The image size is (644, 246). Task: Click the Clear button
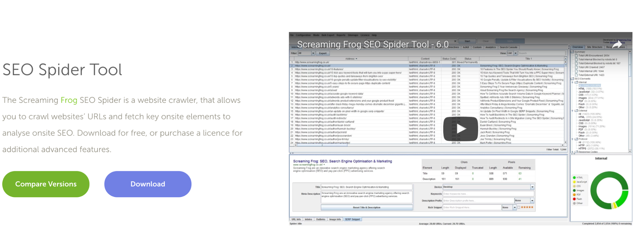coord(485,41)
